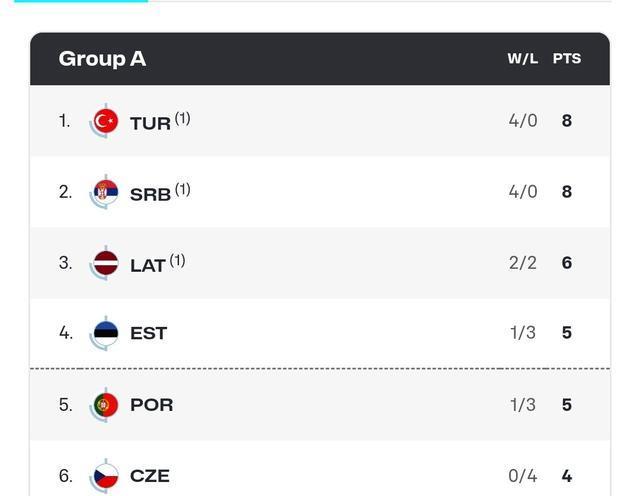Click the Portugal flag icon
This screenshot has width=640, height=496.
(105, 405)
